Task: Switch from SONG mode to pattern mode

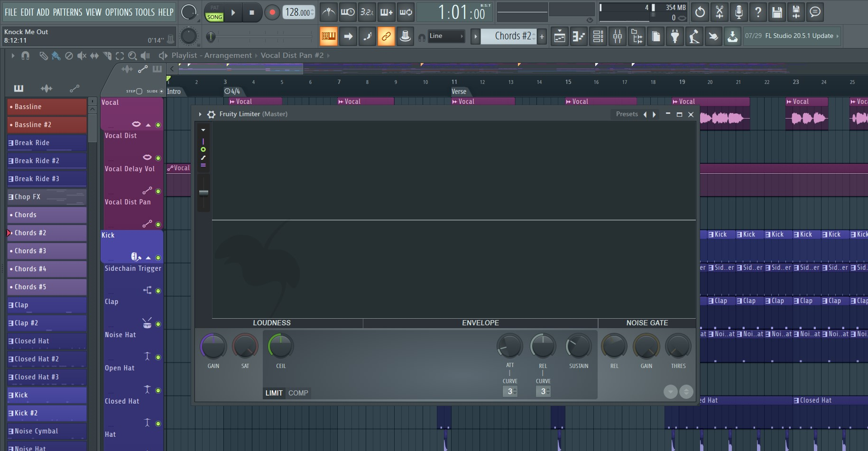Action: pyautogui.click(x=214, y=12)
